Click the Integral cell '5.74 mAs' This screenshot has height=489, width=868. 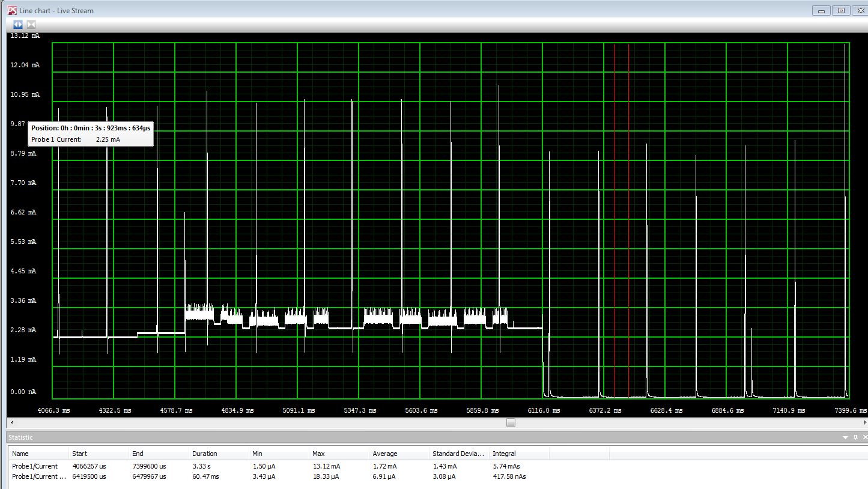[506, 466]
